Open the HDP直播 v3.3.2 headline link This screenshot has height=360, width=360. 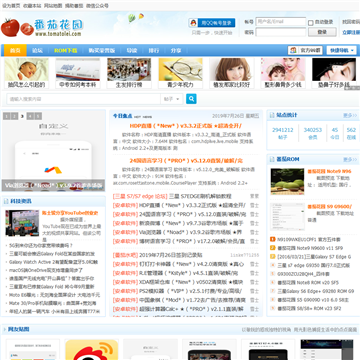click(186, 126)
